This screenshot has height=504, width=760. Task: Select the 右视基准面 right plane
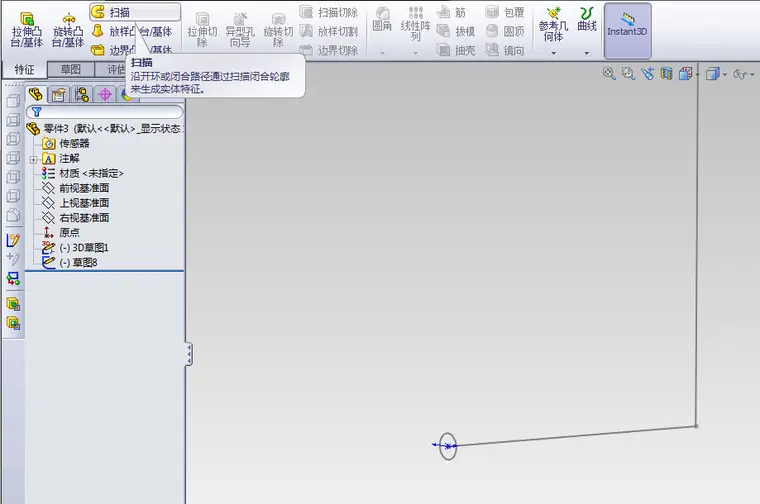[75, 218]
